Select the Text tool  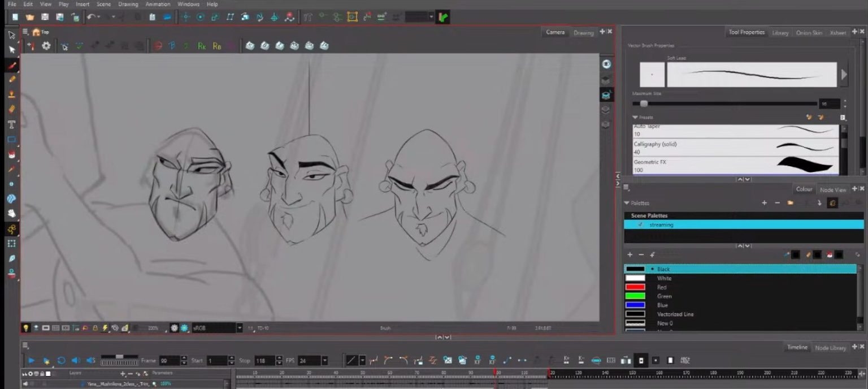11,124
